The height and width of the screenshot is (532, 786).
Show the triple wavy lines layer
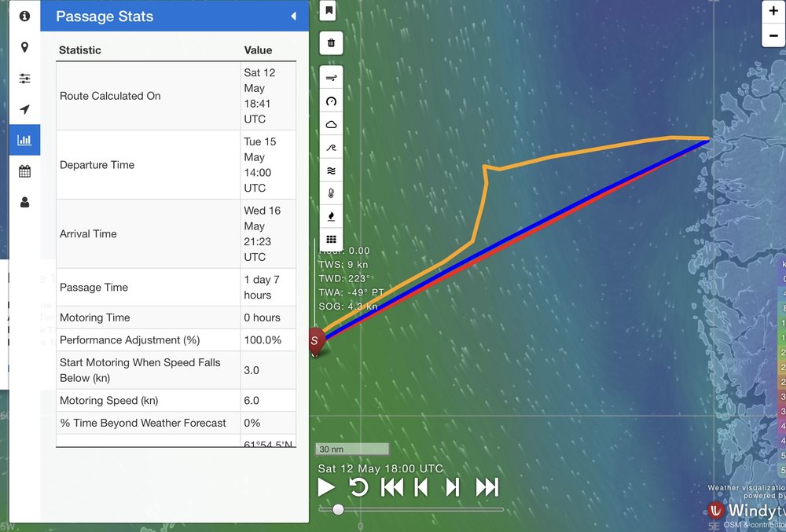point(332,171)
